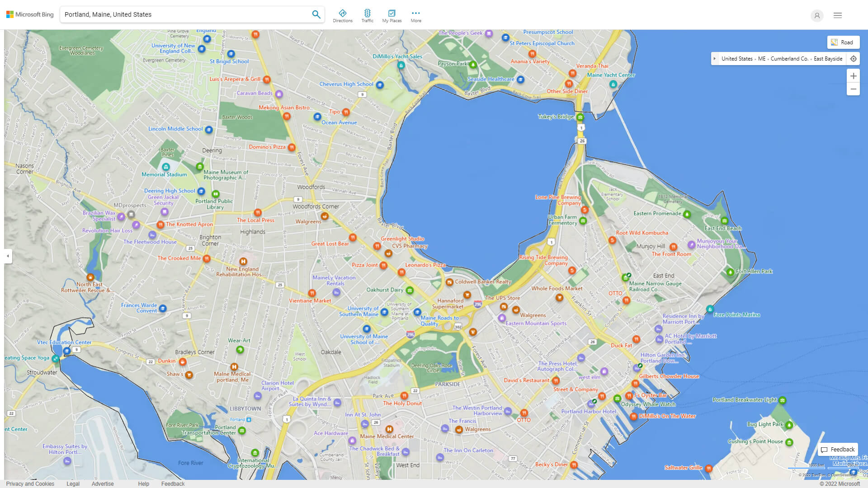Click the locate-me icon near the breadcrumb
The height and width of the screenshot is (488, 868).
click(854, 58)
